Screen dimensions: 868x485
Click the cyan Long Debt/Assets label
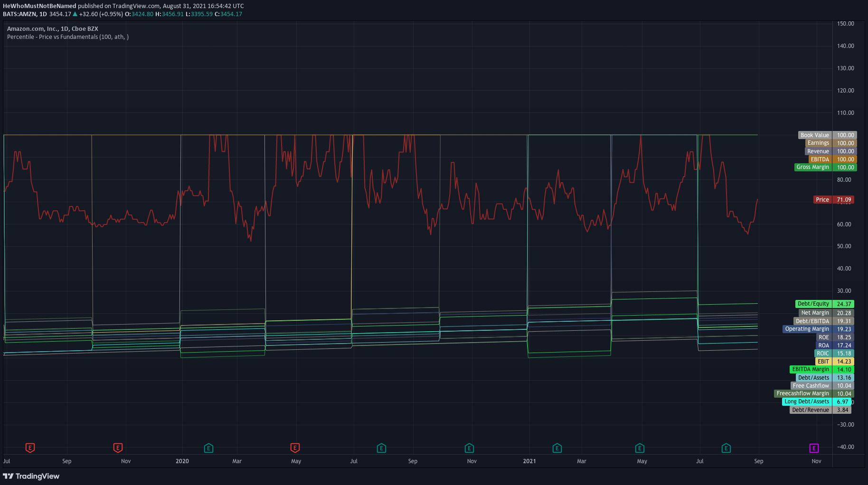pyautogui.click(x=807, y=401)
